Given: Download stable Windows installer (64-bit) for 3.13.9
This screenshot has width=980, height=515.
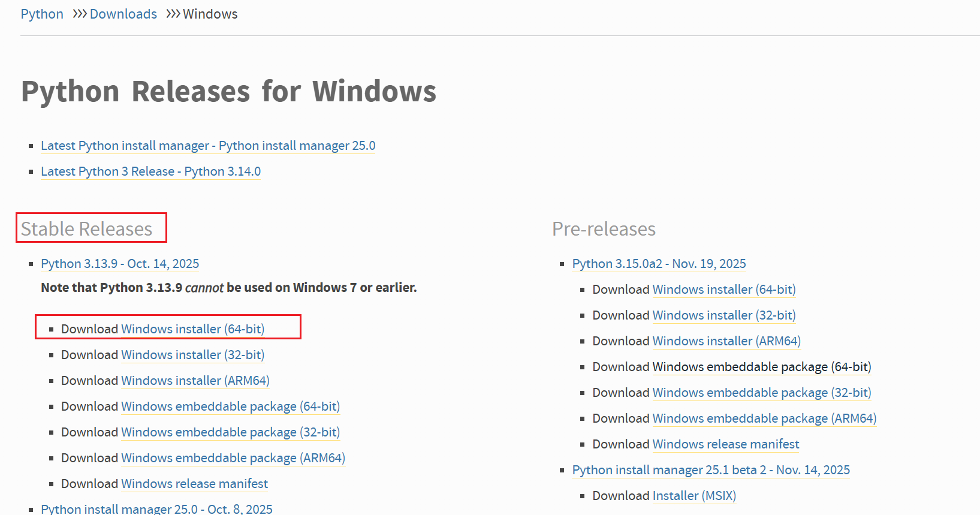Looking at the screenshot, I should pyautogui.click(x=192, y=329).
